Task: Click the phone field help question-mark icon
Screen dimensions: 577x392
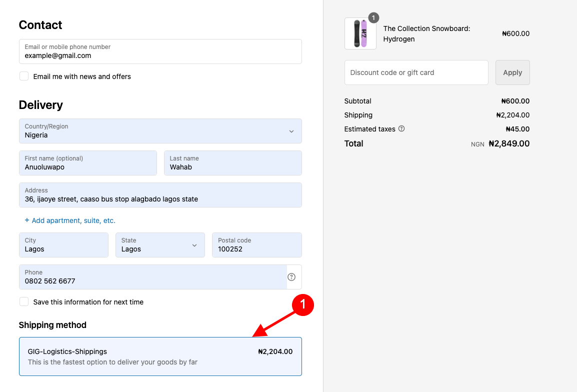Action: 291,277
